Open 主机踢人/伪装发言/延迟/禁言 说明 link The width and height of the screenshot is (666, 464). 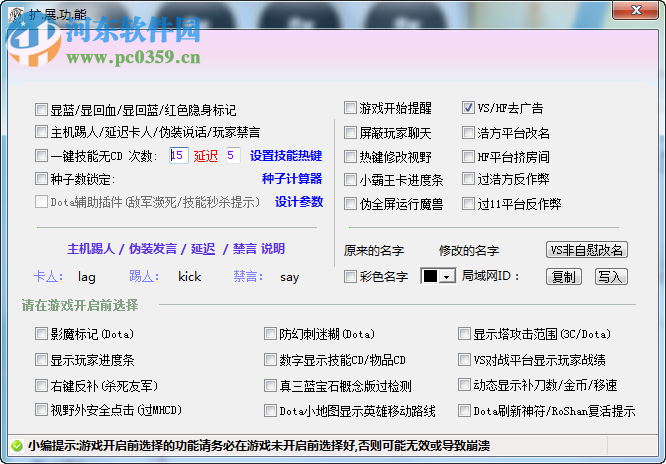[x=176, y=249]
